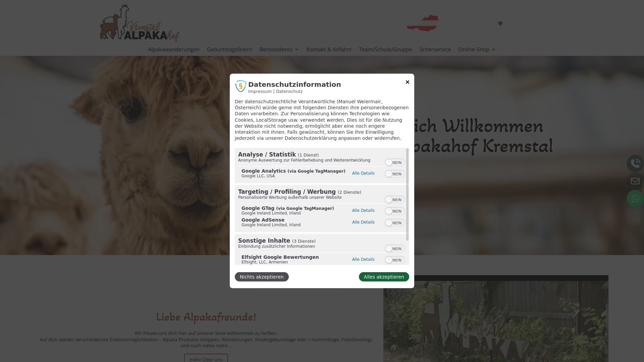Click the phone call icon on right edge
644x362 pixels.
635,164
